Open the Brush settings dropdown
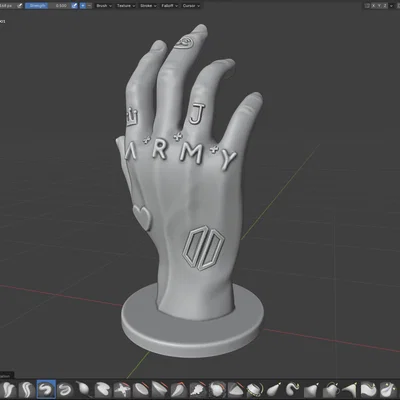Viewport: 400px width, 400px height. (x=104, y=6)
